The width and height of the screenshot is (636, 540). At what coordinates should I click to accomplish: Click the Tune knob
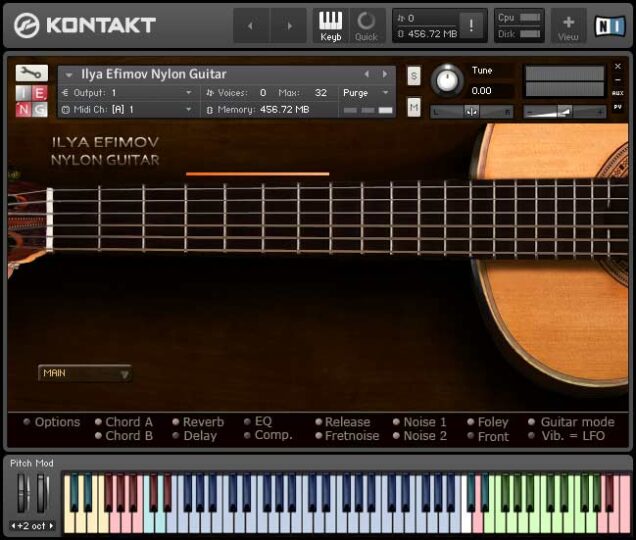tap(446, 80)
